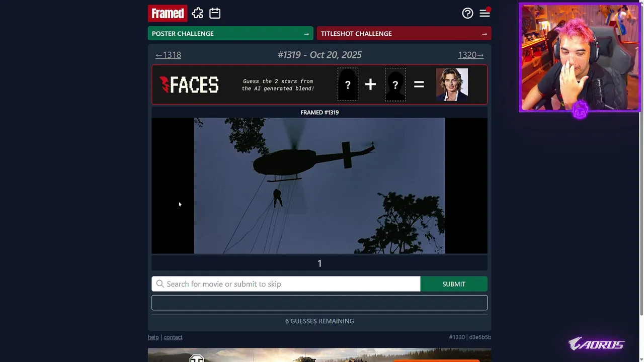Click the puzzle title #1319 - Oct 20, 2025
The height and width of the screenshot is (362, 644).
click(x=319, y=55)
